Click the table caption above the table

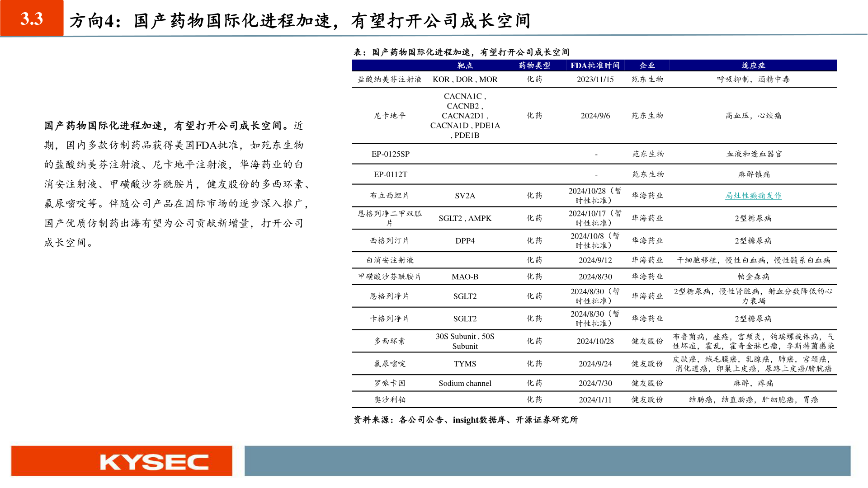point(461,52)
